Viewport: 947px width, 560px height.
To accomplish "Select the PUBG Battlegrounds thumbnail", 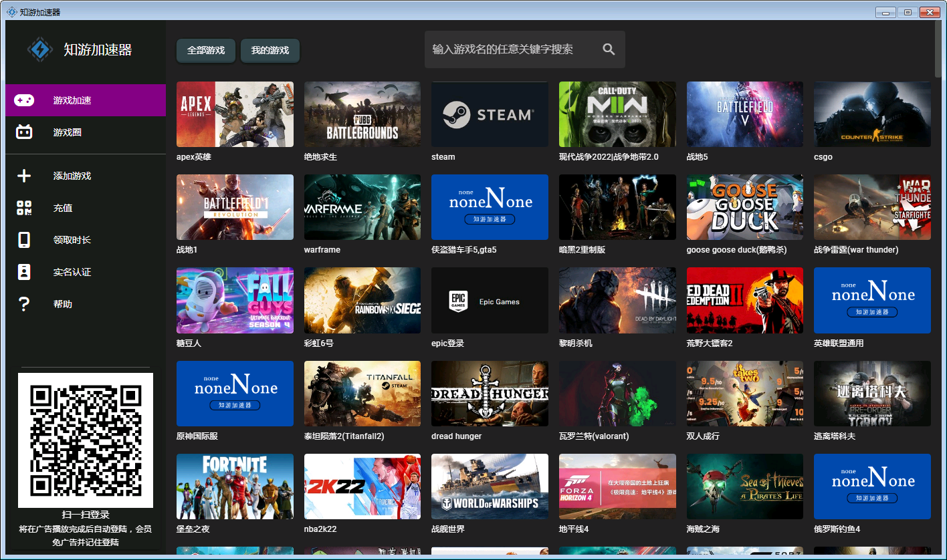I will pos(362,114).
